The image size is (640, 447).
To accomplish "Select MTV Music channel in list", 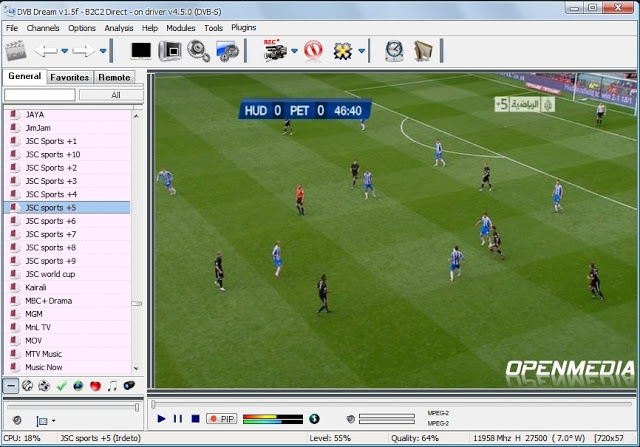I will click(x=43, y=354).
